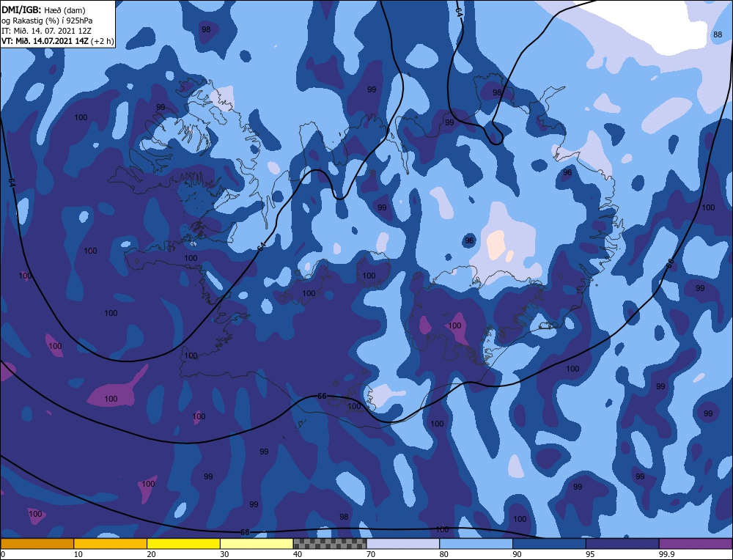Select the "IT: Mið. 14. 07. 2021 12Z" line

(x=46, y=31)
